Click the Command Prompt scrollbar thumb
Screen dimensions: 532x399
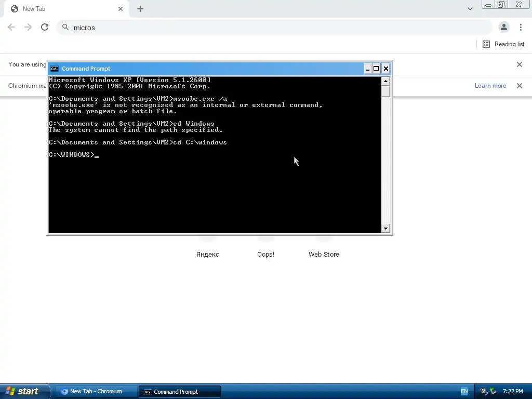(x=385, y=91)
